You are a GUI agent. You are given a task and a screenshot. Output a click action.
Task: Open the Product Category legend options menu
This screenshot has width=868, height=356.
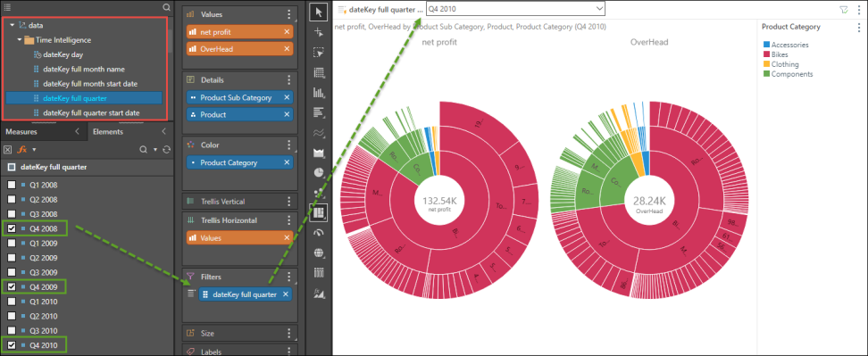point(858,28)
